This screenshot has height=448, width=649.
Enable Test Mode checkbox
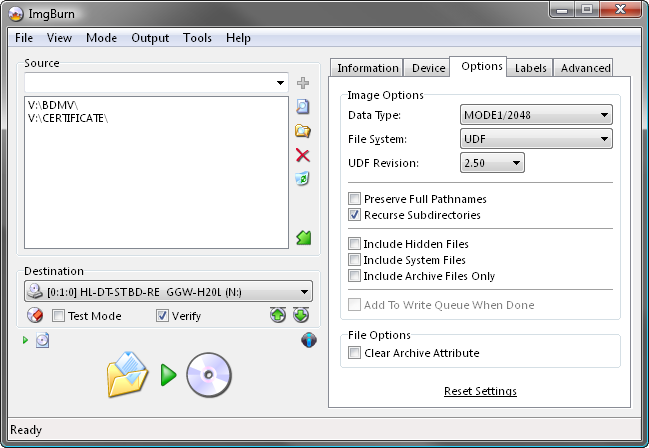click(x=58, y=316)
